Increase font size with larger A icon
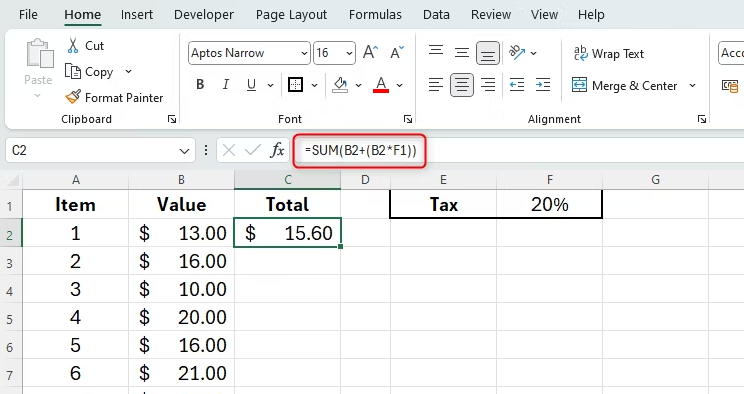This screenshot has height=394, width=744. coord(370,52)
